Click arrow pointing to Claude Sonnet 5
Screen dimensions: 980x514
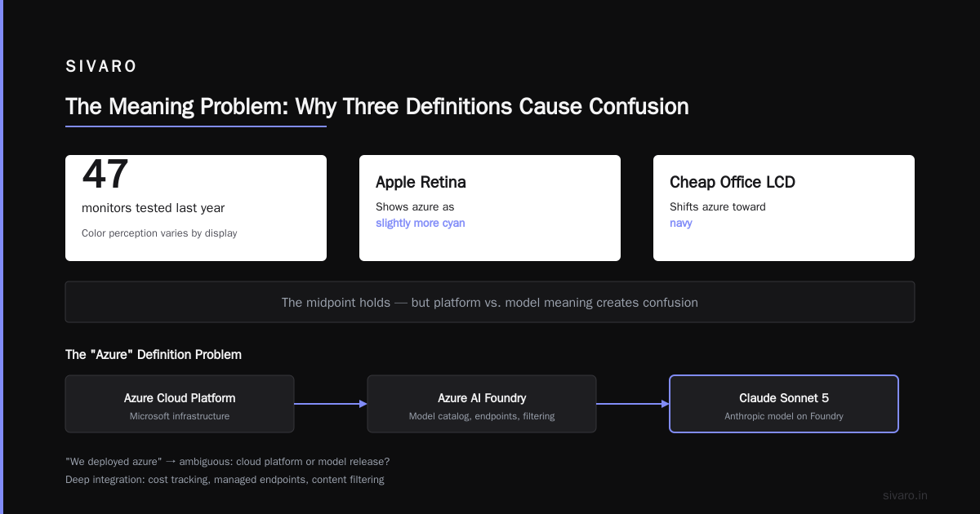633,404
